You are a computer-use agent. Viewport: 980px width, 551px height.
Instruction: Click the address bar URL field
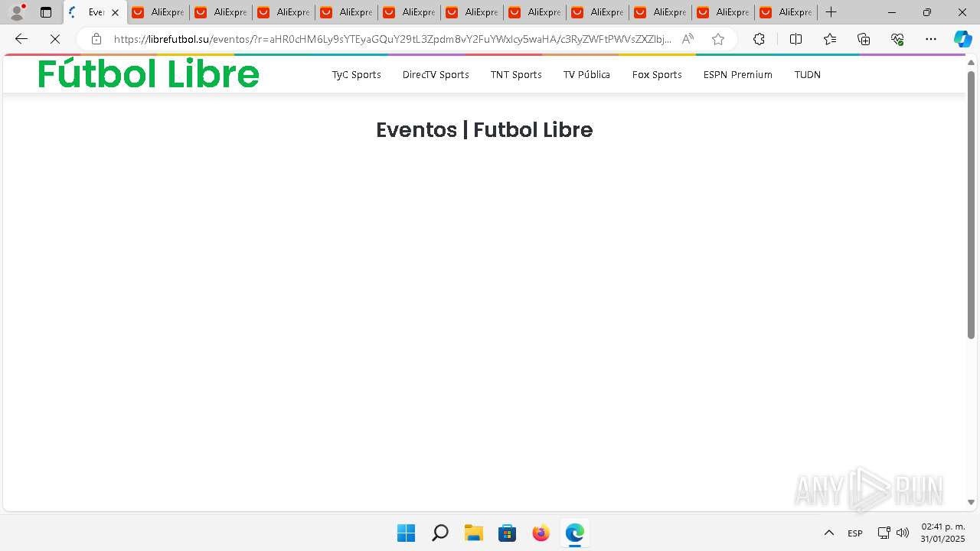coord(392,39)
